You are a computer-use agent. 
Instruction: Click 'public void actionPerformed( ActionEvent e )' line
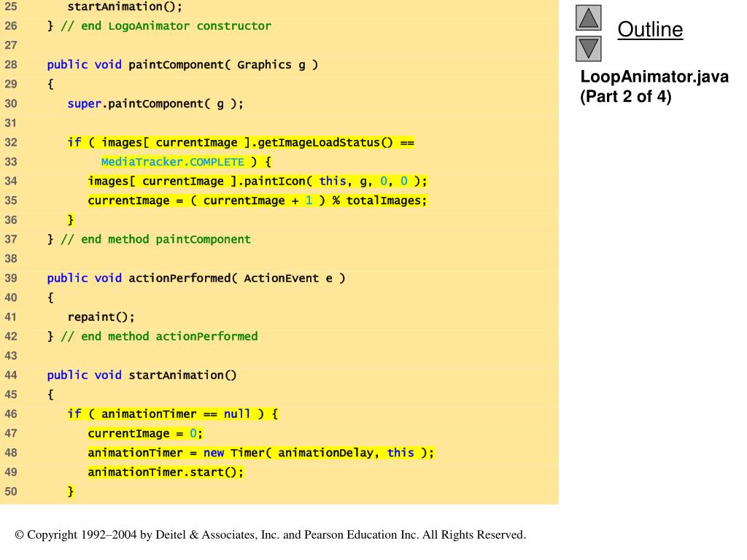(196, 278)
